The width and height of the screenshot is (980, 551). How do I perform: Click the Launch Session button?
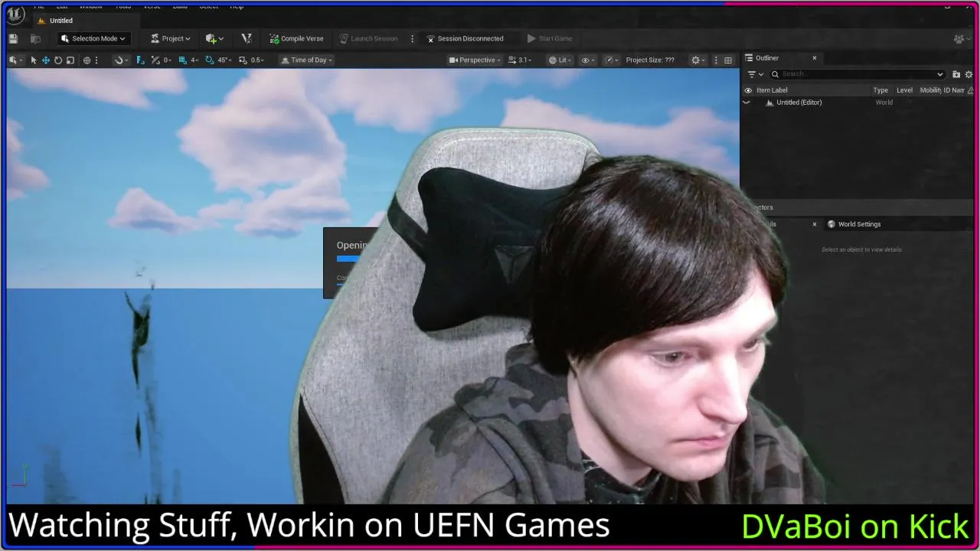coord(368,38)
